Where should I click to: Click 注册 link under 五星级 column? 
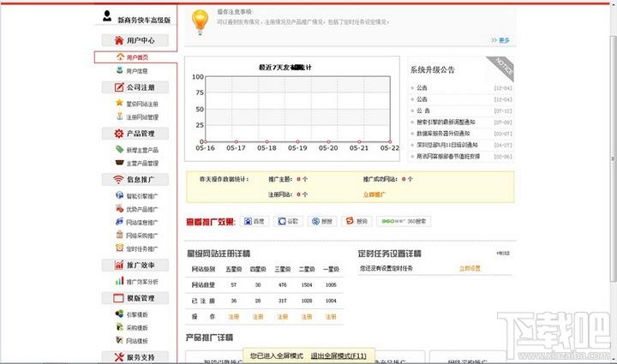click(x=234, y=316)
